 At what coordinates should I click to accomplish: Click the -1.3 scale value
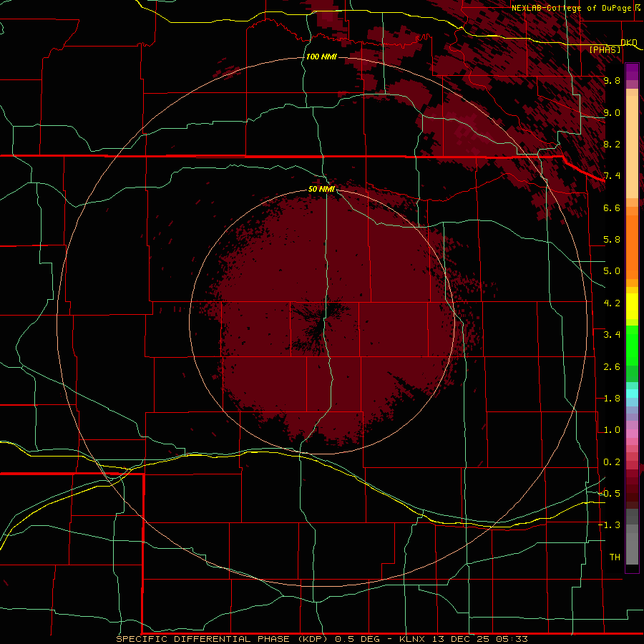point(609,525)
